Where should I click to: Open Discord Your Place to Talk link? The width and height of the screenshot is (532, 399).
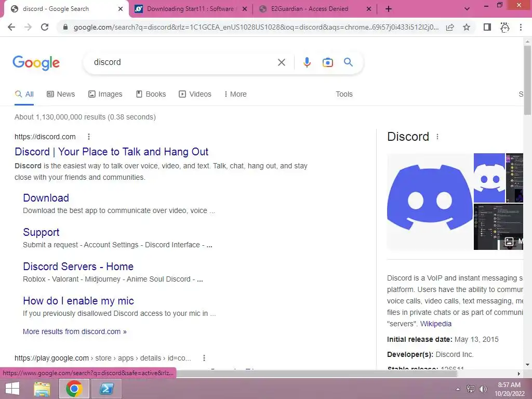pos(111,152)
